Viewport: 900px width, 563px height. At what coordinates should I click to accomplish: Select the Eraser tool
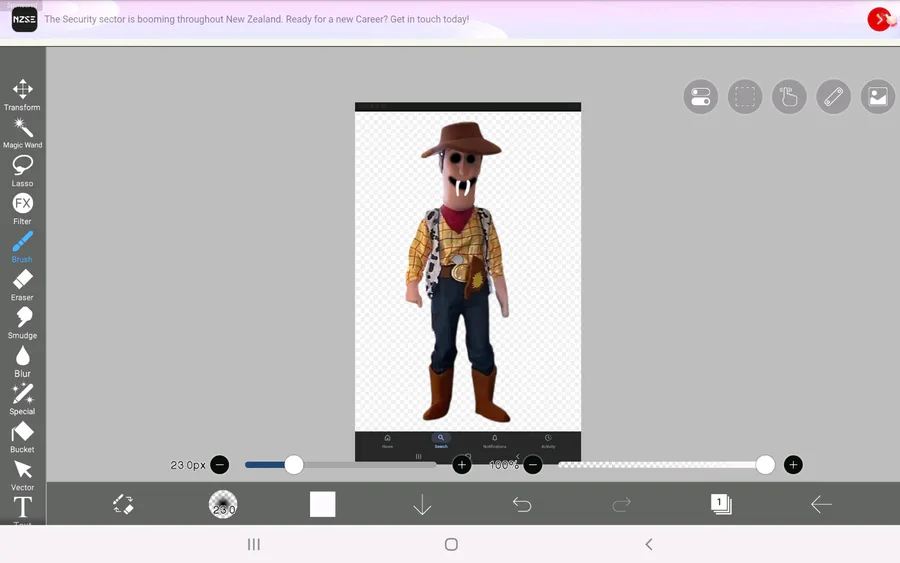[22, 285]
